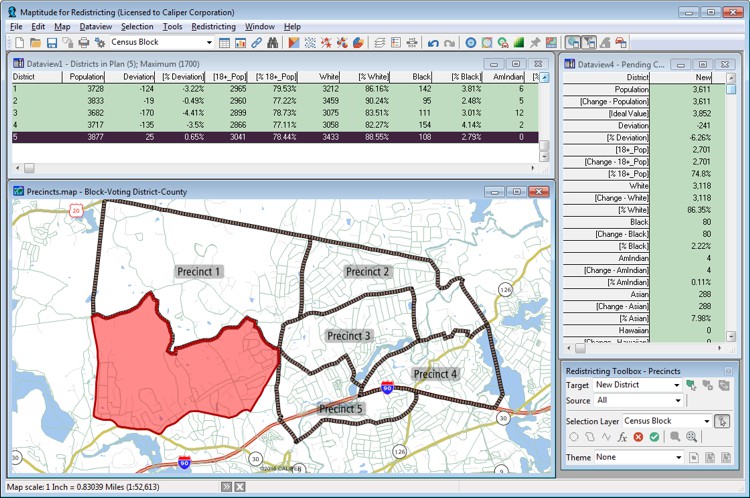The height and width of the screenshot is (498, 750).
Task: Open the Theme dropdown showing None
Action: pyautogui.click(x=679, y=457)
